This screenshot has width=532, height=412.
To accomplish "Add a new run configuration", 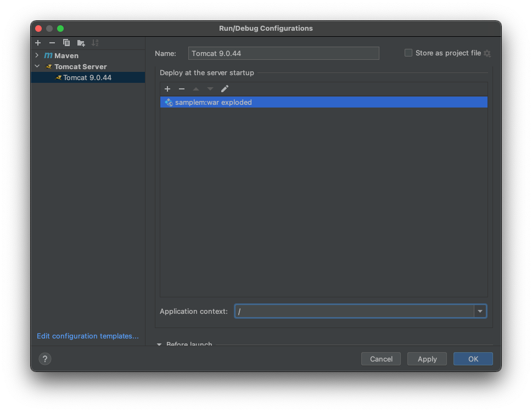I will [38, 43].
